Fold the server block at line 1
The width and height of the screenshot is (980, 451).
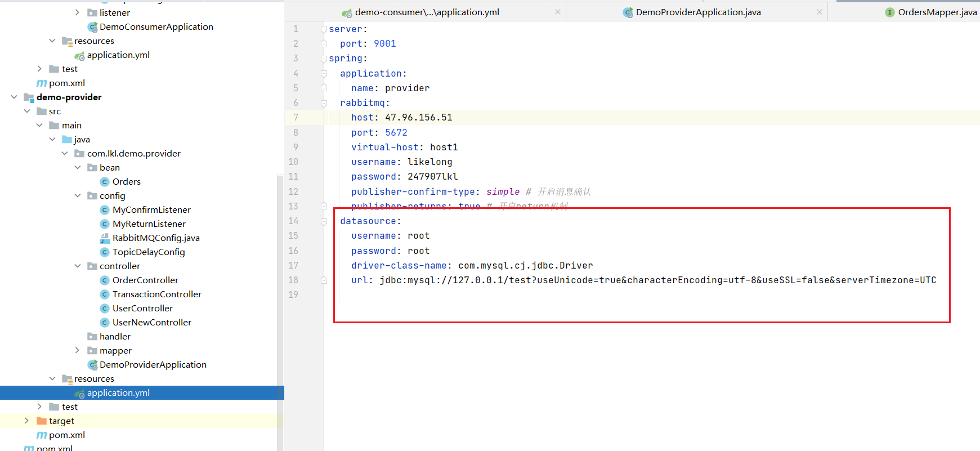coord(324,29)
